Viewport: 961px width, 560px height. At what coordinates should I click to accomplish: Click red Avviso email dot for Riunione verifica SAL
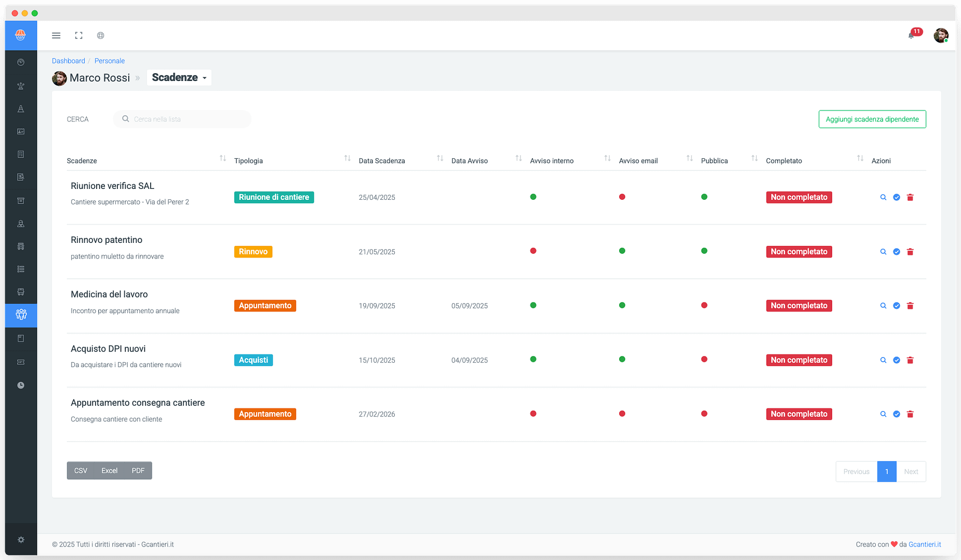click(622, 197)
